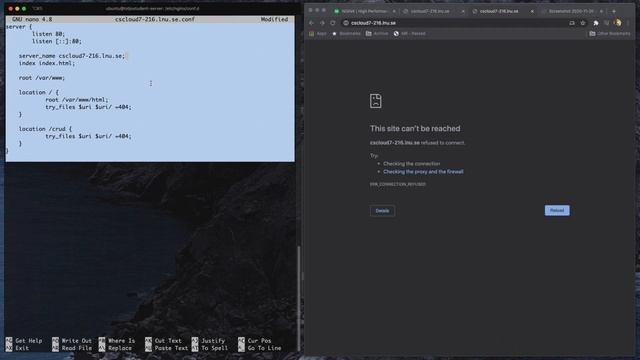Open the Bookmarks star item in bookmarks bar

point(347,33)
